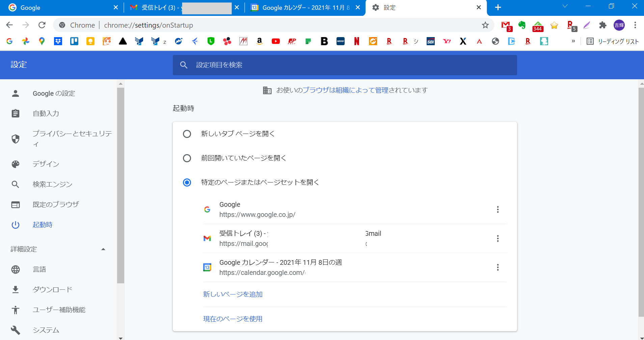The height and width of the screenshot is (340, 644).
Task: Open the Google Maps bookmark icon
Action: pyautogui.click(x=42, y=41)
